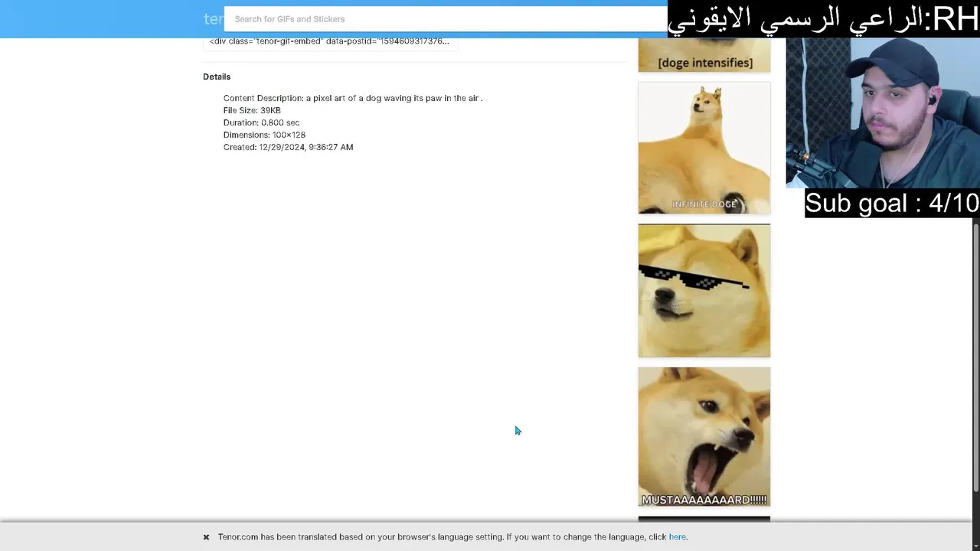Follow the 'here' link to change language

pos(677,537)
